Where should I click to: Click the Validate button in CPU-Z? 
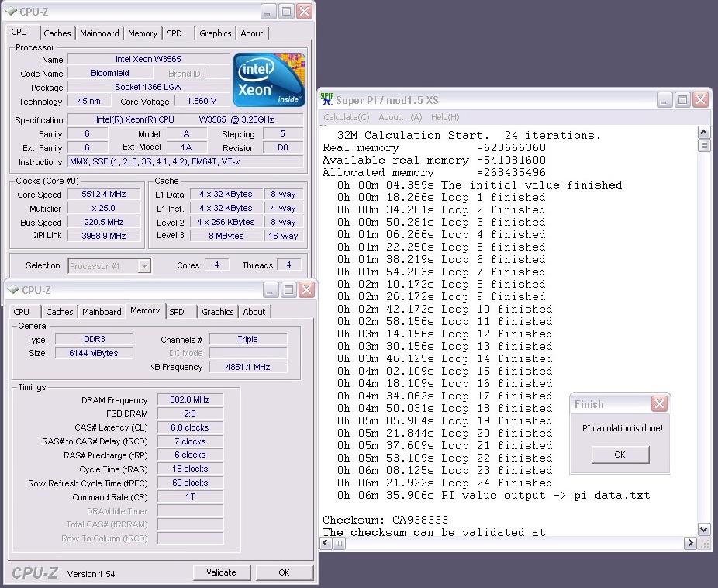tap(222, 572)
